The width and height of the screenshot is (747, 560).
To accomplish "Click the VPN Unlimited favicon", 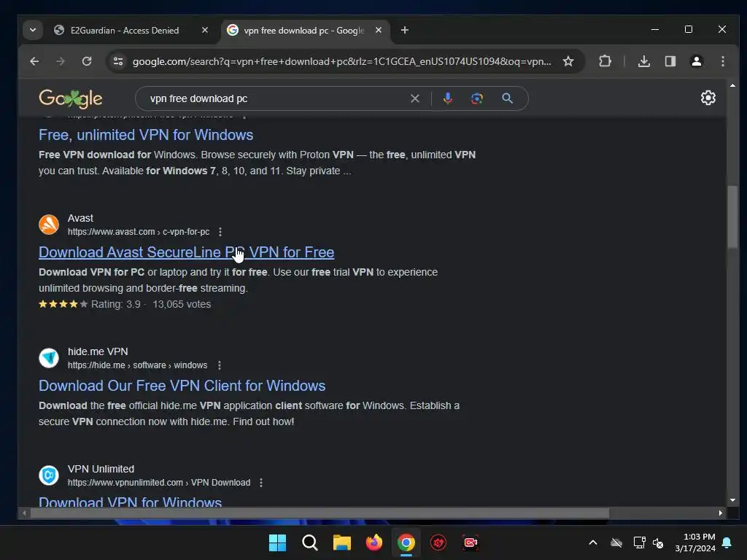I will pos(49,475).
